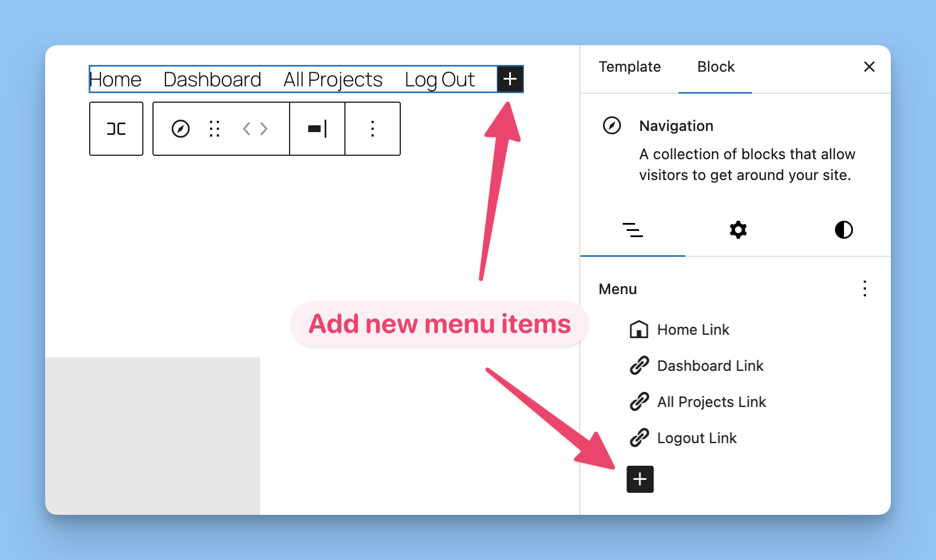Screen dimensions: 936x560
Task: Click the justify items toolbar icon
Action: (x=317, y=129)
